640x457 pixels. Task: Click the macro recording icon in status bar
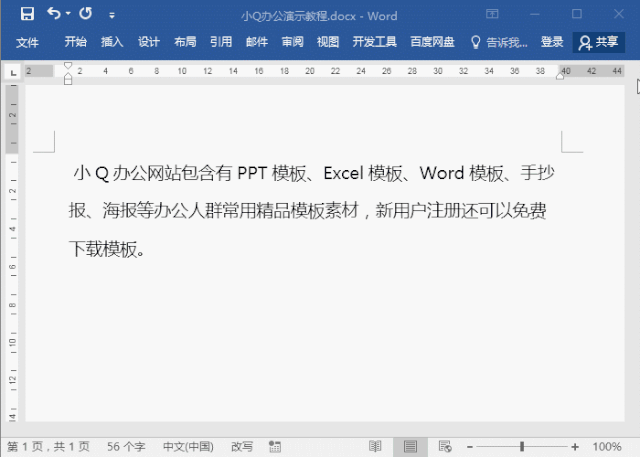click(272, 446)
